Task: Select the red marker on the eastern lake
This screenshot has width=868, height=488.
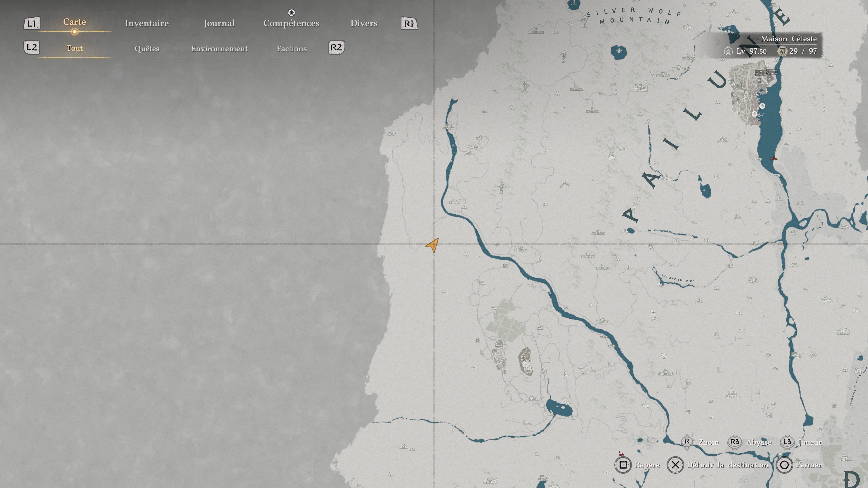Action: (774, 158)
